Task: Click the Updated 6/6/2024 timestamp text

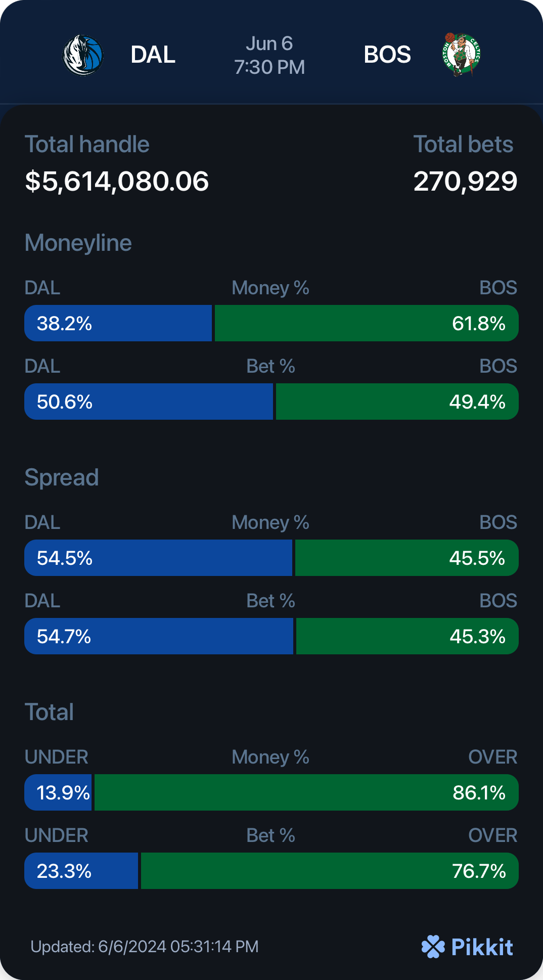Action: (x=145, y=947)
